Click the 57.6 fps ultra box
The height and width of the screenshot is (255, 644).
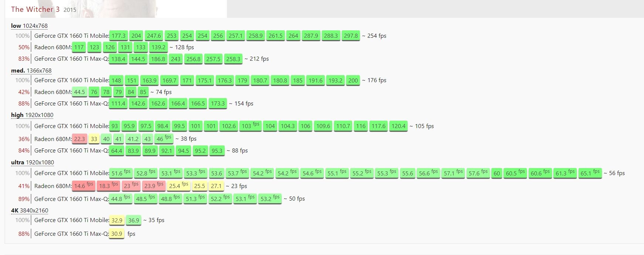click(478, 173)
